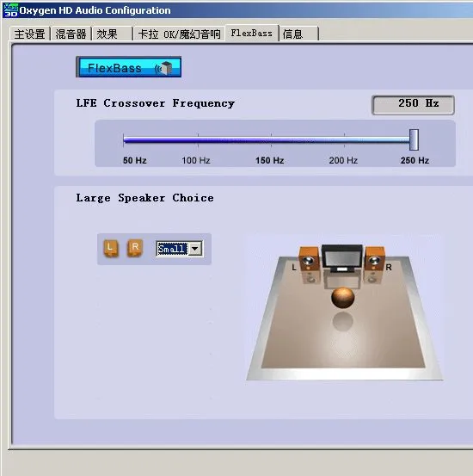Open the 信息 tab
Image resolution: width=473 pixels, height=476 pixels.
(x=299, y=34)
